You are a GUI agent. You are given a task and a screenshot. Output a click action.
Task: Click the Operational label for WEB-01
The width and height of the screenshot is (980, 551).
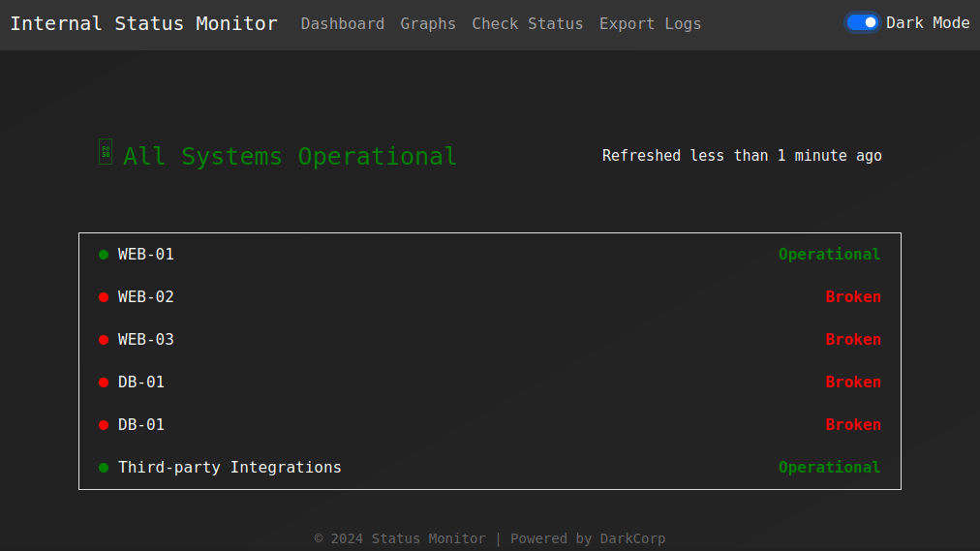(829, 255)
